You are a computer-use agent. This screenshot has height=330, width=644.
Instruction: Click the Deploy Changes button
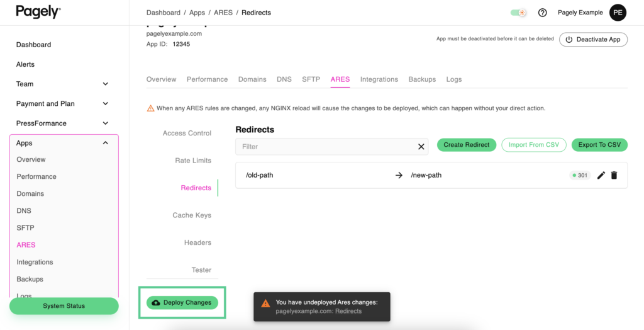click(182, 302)
